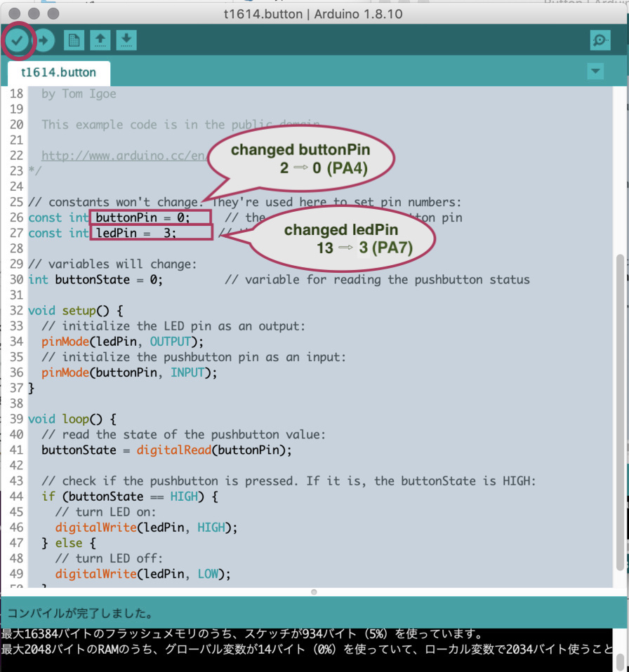Click '// turn LED off:' comment
The height and width of the screenshot is (672, 629).
pyautogui.click(x=109, y=558)
